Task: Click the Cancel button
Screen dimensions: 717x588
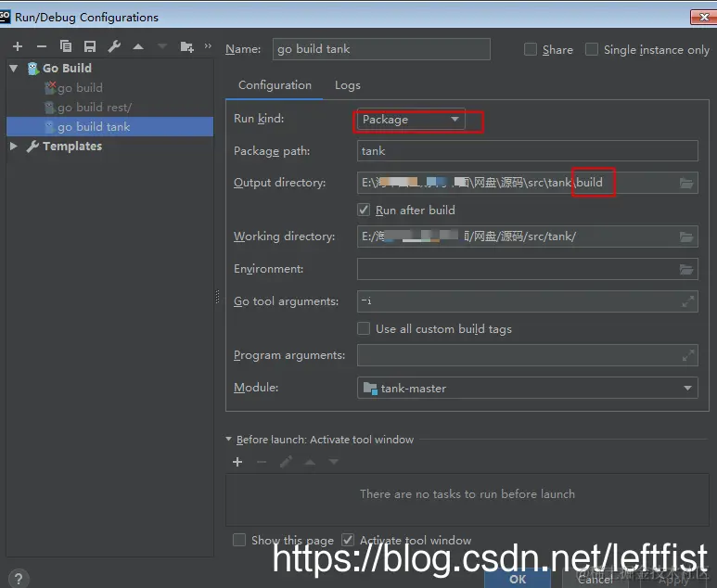Action: pyautogui.click(x=595, y=580)
